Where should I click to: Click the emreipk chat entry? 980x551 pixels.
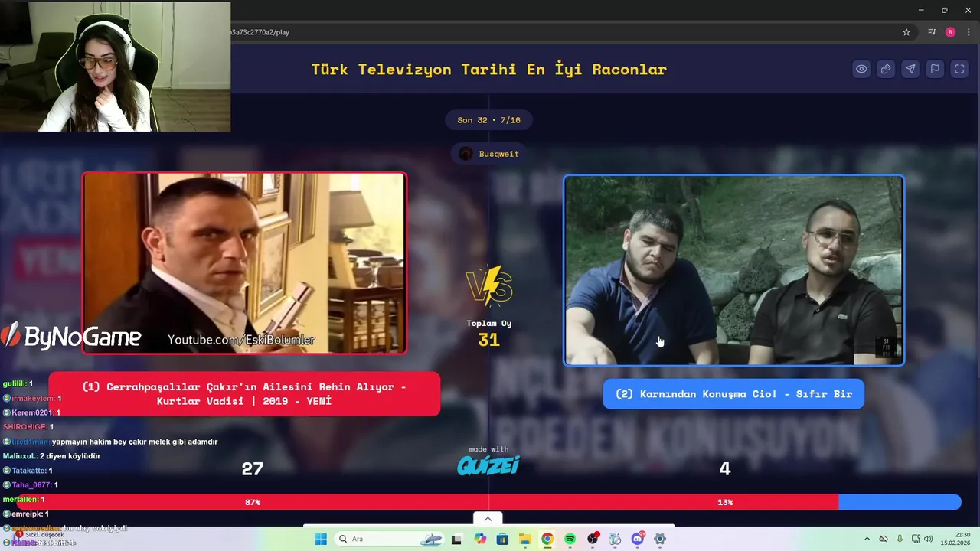click(x=26, y=514)
